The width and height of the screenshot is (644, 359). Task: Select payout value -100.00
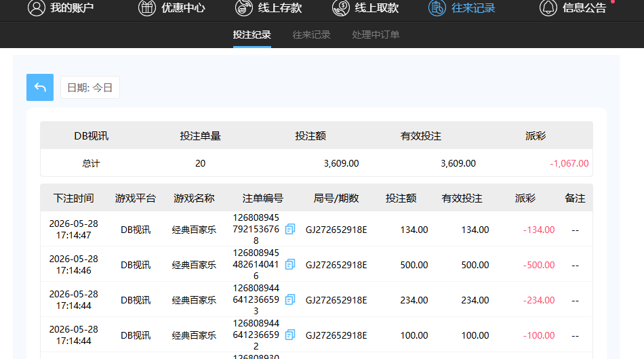coord(539,335)
